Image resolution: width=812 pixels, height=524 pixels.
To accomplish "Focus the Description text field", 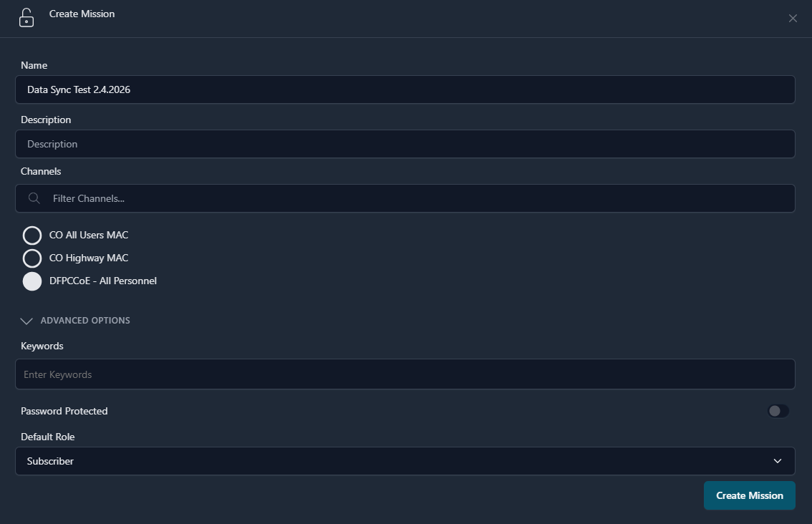I will click(405, 144).
